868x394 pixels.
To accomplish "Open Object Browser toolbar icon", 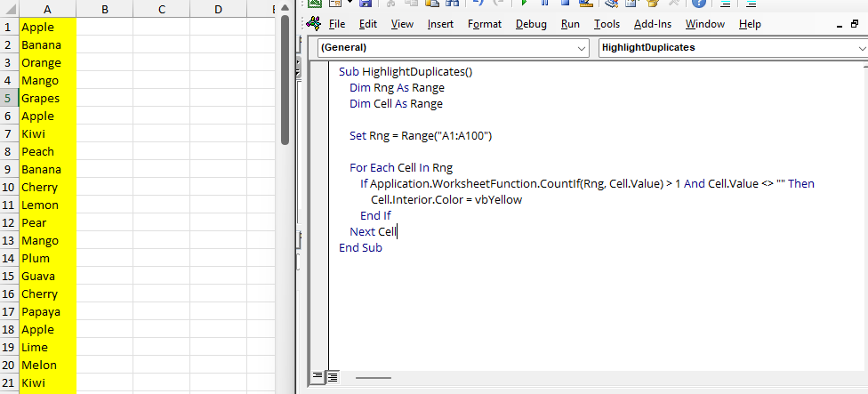I will point(652,3).
